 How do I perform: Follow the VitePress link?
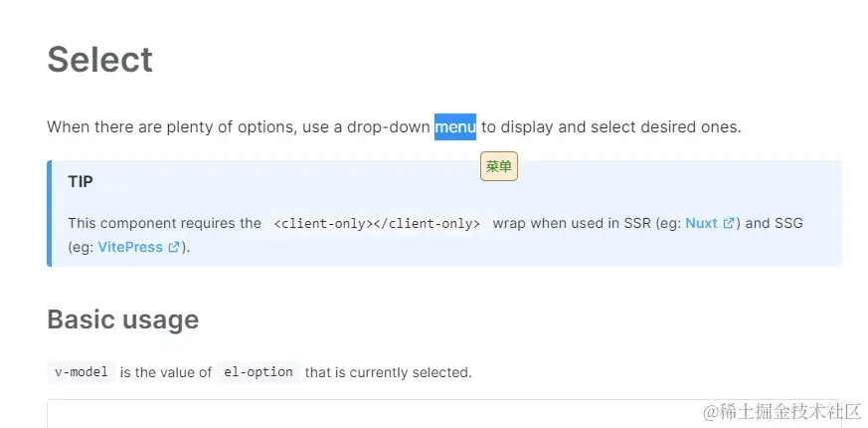point(130,248)
